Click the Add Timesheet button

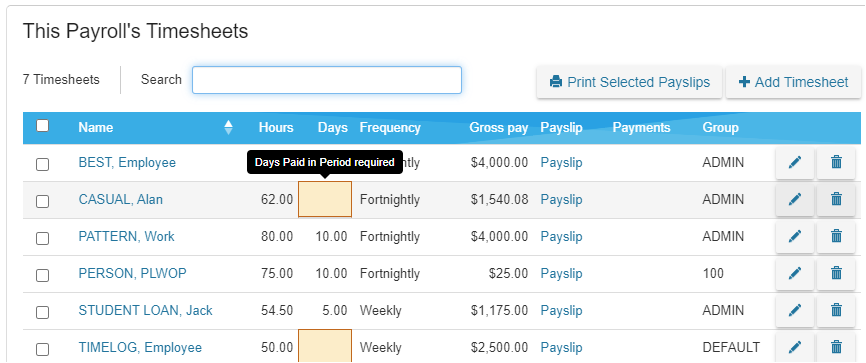(x=793, y=82)
